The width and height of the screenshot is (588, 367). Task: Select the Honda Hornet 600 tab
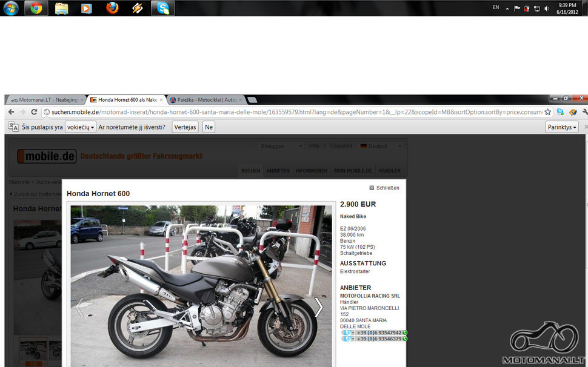127,100
